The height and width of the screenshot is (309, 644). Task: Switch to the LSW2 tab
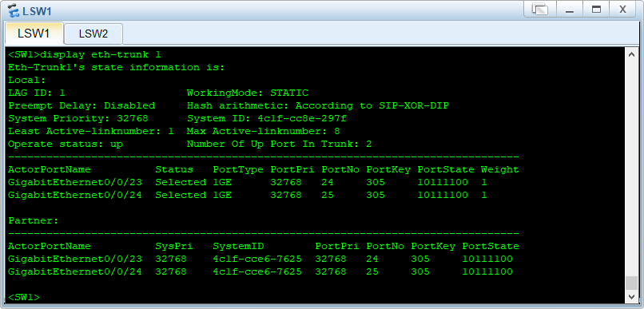(93, 34)
